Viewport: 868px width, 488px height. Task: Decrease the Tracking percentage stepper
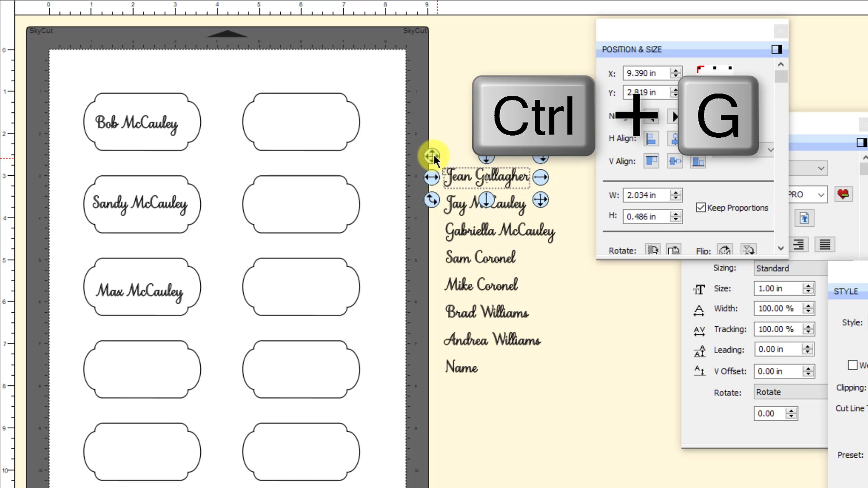point(808,332)
